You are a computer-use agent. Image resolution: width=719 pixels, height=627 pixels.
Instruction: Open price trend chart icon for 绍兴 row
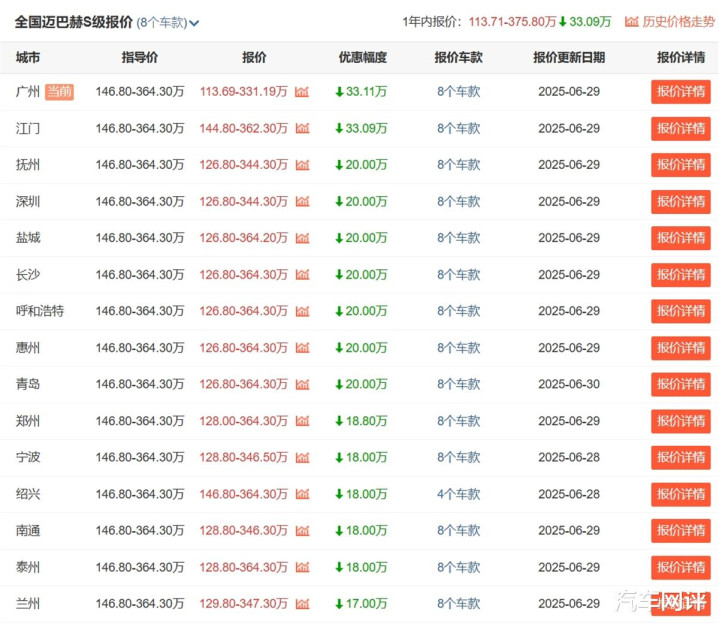302,494
